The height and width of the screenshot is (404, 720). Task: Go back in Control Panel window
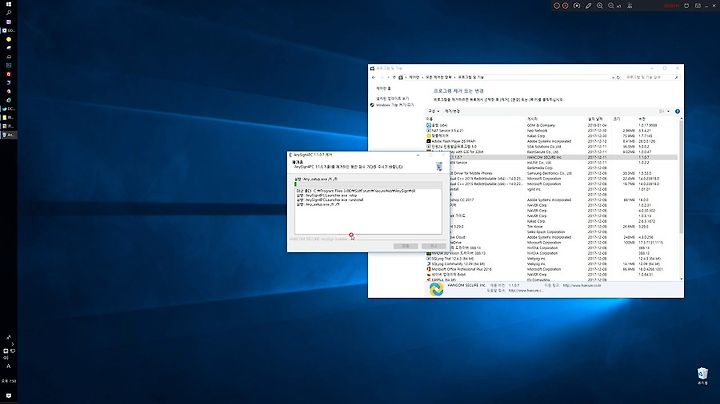[x=373, y=78]
